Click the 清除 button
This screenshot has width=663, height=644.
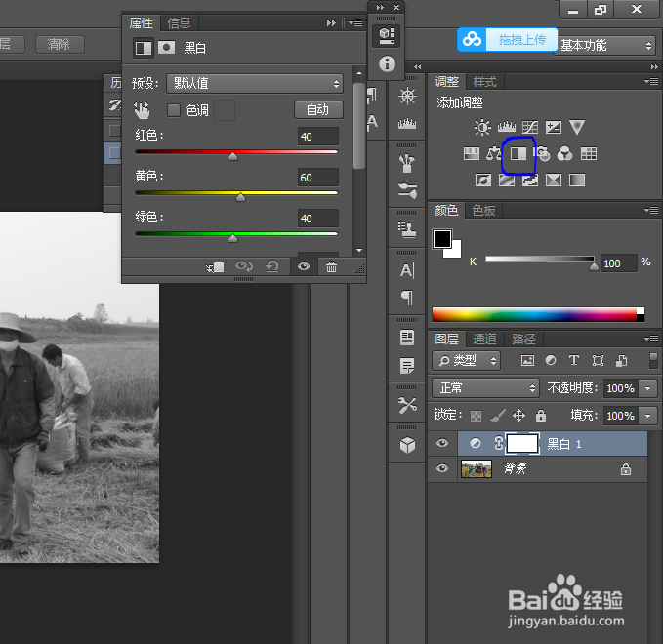[60, 44]
